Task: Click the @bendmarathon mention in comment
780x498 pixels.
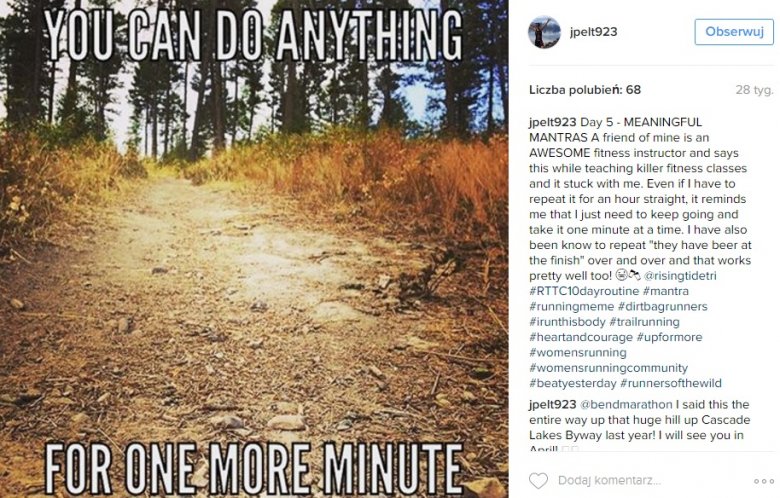Action: 626,404
